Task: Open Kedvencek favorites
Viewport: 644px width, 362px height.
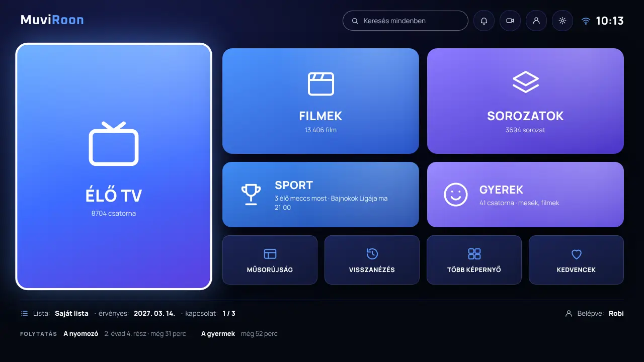Action: pos(576,260)
